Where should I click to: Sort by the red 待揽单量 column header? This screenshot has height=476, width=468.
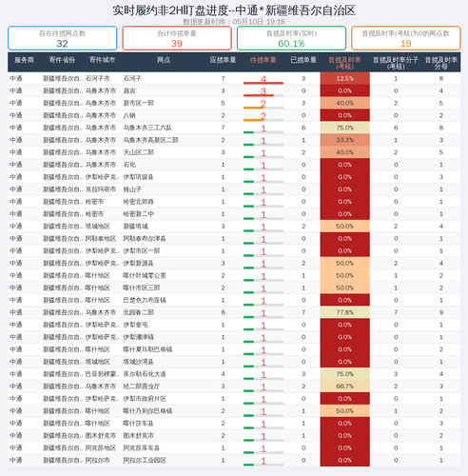263,60
